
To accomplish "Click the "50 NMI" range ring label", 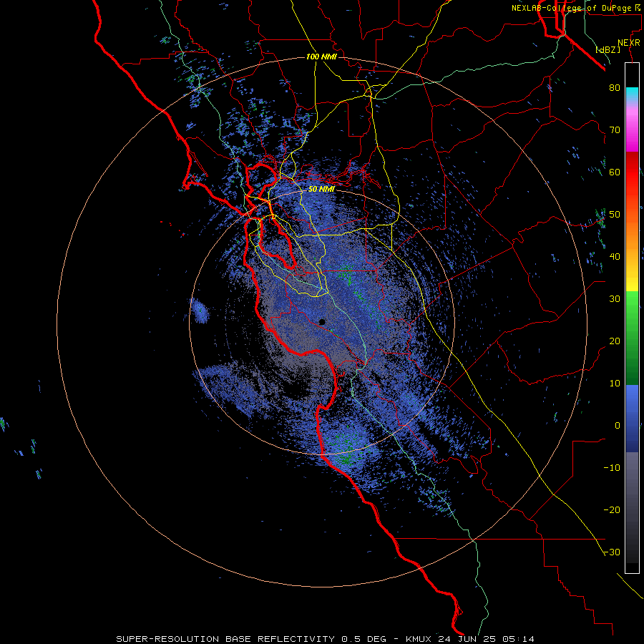I will pos(321,190).
